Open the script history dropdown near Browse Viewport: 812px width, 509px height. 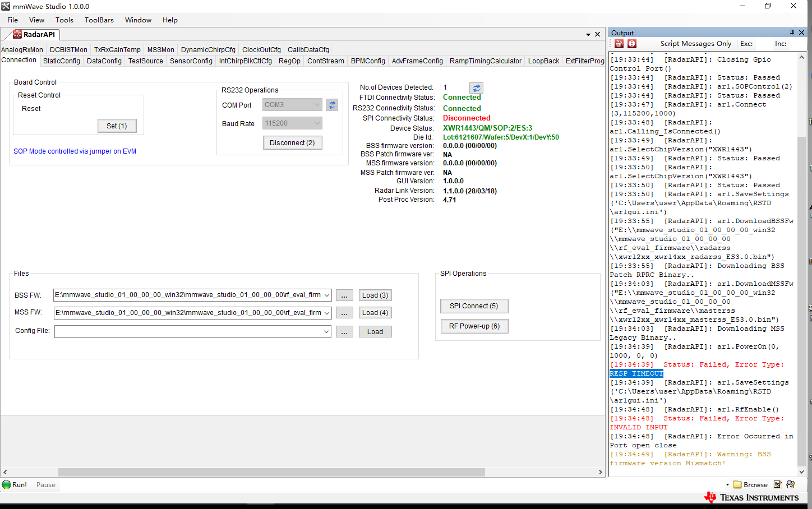coord(727,485)
